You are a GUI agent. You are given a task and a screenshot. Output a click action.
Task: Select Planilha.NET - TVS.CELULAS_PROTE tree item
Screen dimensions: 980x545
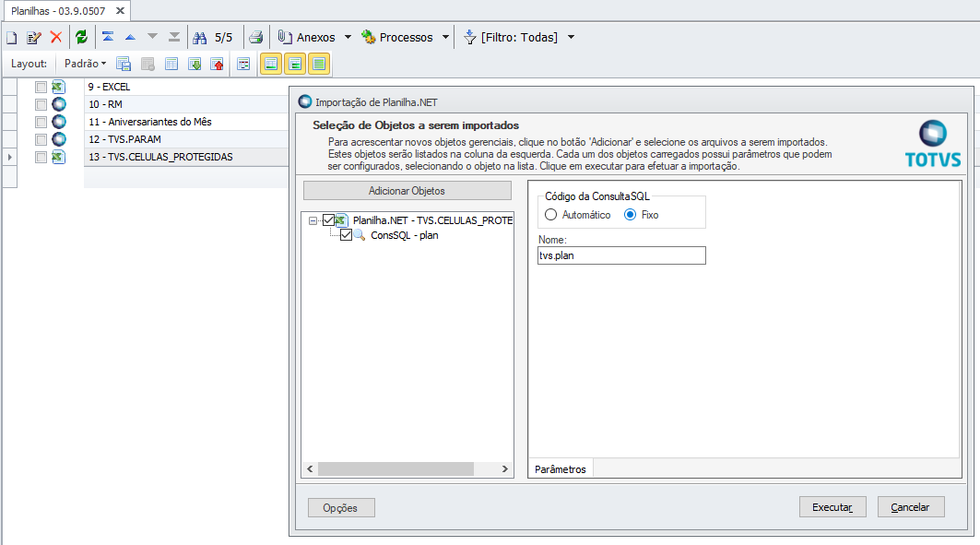point(432,220)
